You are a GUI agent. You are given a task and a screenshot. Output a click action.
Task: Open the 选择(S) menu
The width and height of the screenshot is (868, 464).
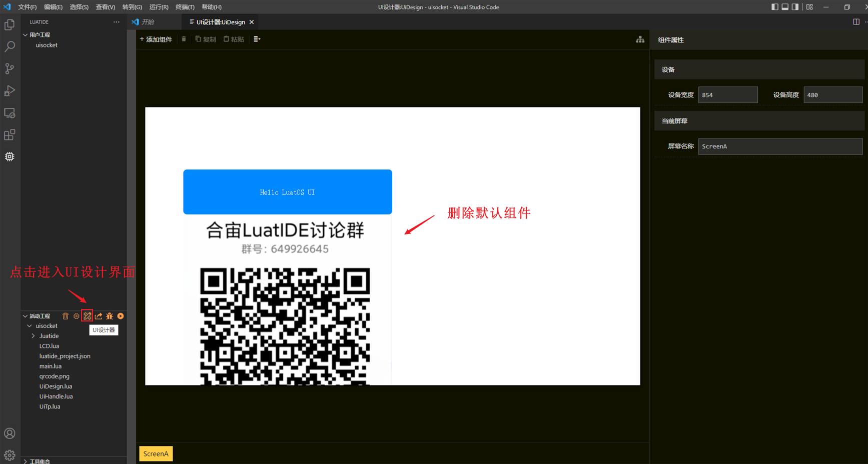point(79,7)
